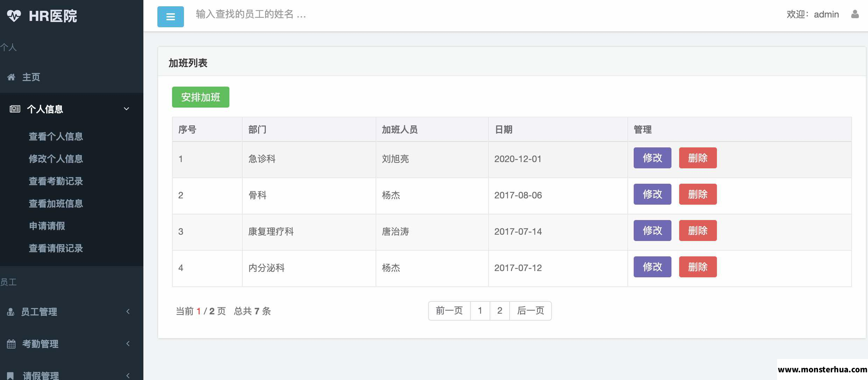Expand the 考勤管理 menu chevron

(128, 344)
